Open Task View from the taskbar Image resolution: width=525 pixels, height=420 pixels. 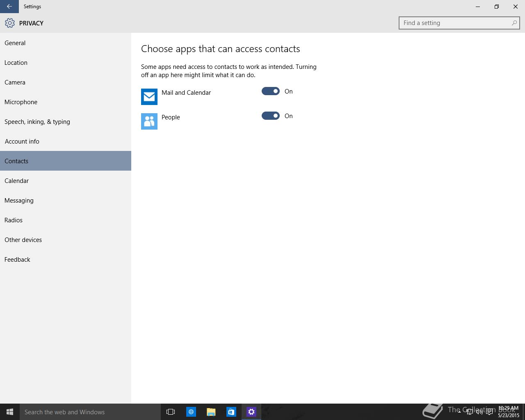tap(171, 412)
